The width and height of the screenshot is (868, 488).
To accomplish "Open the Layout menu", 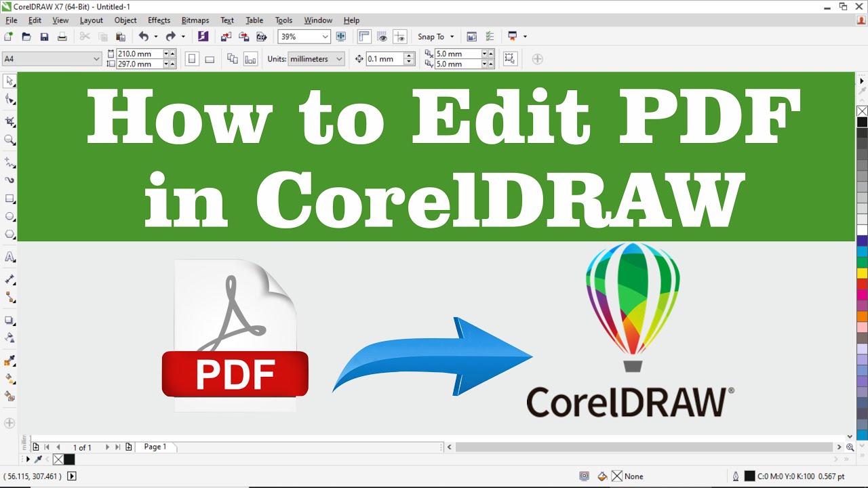I will (x=92, y=20).
